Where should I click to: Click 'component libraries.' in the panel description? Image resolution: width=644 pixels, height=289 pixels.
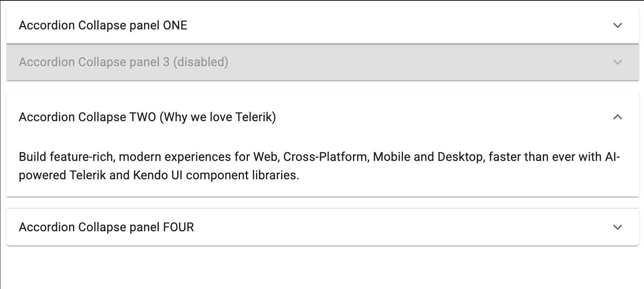(x=243, y=175)
